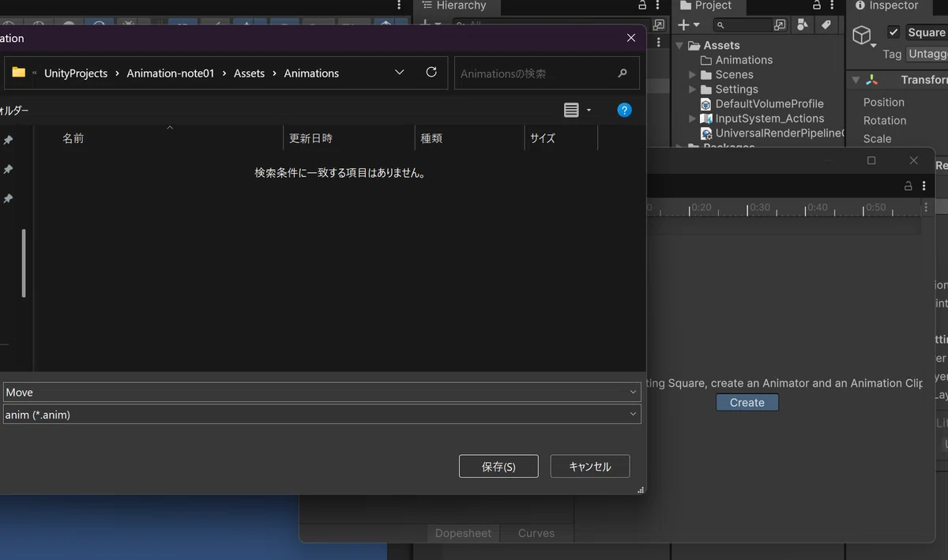Click the Square GameObject cube icon in Inspector
Image resolution: width=948 pixels, height=560 pixels.
pos(862,35)
